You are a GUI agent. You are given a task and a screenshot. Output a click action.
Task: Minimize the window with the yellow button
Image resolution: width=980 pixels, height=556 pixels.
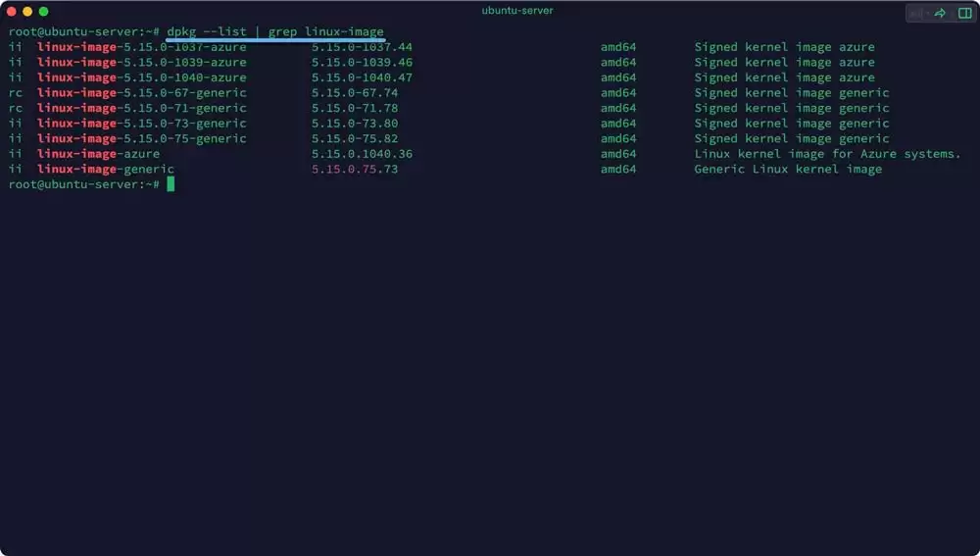pyautogui.click(x=27, y=11)
